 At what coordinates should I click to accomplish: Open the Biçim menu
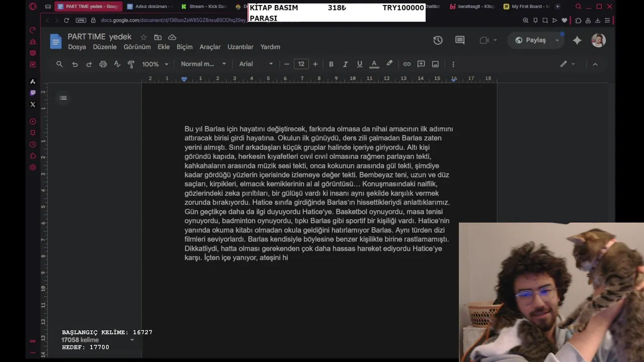click(185, 47)
